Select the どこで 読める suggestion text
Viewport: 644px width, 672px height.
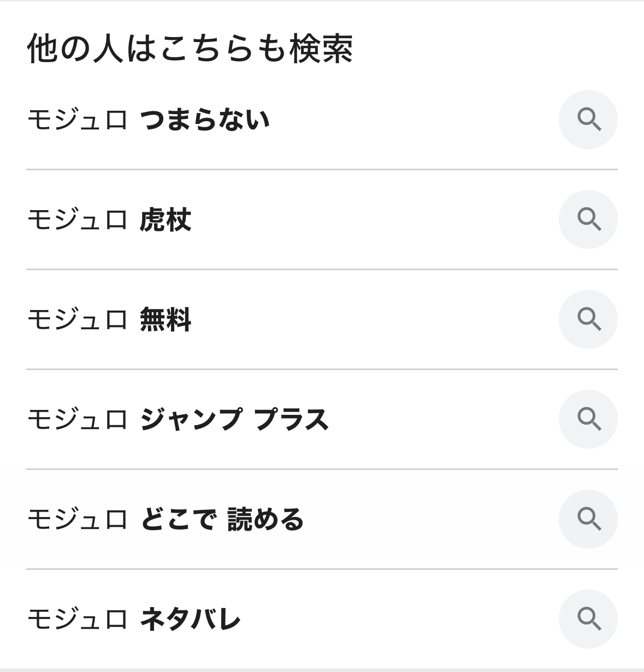coord(222,520)
